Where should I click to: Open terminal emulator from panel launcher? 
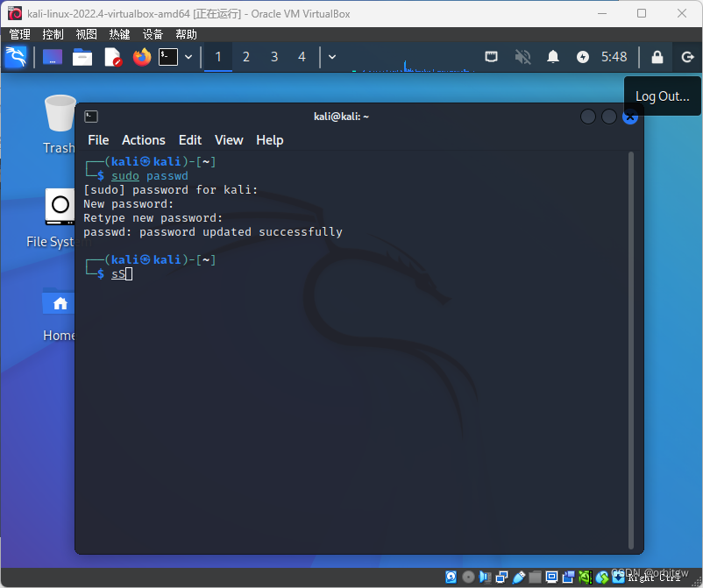click(x=168, y=57)
